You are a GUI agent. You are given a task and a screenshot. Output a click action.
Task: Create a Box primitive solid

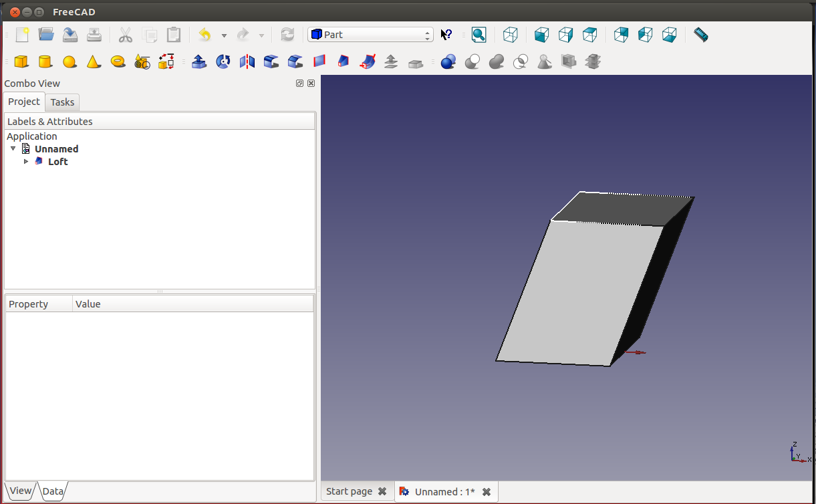point(21,62)
